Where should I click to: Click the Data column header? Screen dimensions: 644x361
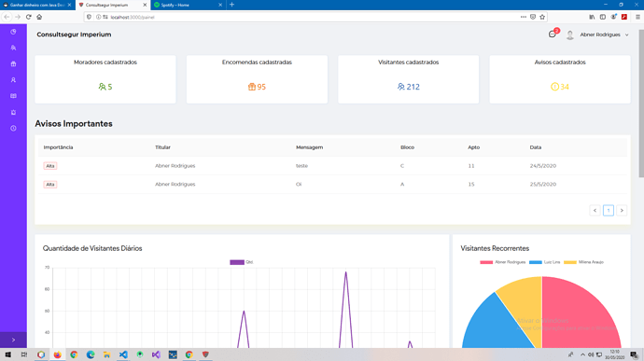536,147
